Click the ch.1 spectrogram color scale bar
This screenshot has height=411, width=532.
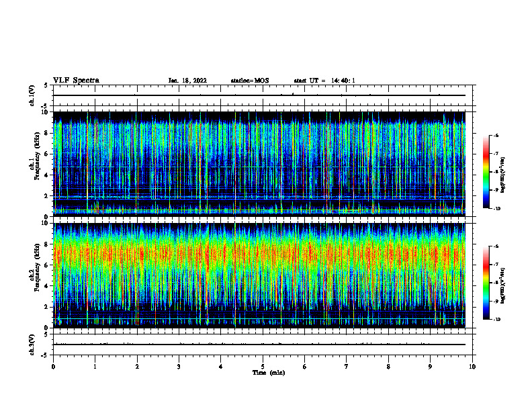pyautogui.click(x=486, y=172)
